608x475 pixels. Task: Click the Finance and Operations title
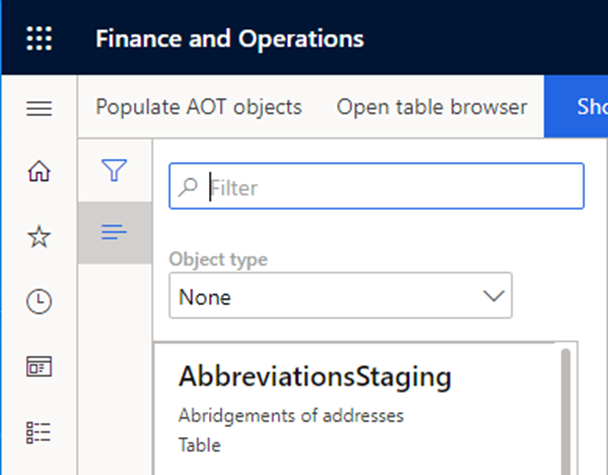click(230, 39)
